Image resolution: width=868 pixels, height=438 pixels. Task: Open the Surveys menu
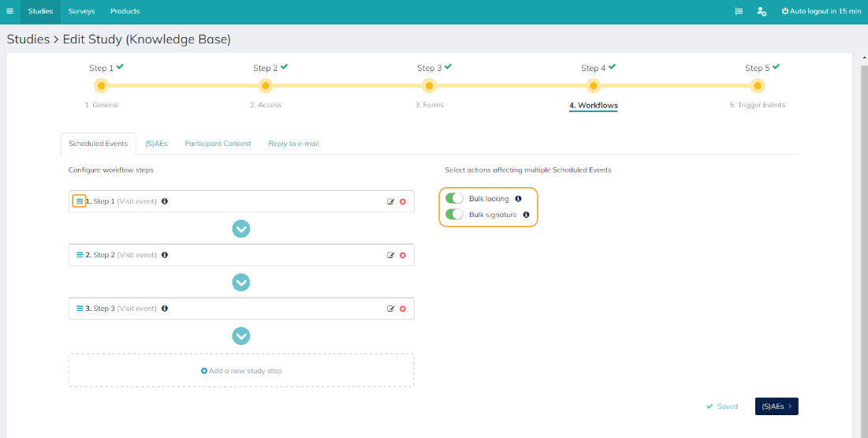81,11
